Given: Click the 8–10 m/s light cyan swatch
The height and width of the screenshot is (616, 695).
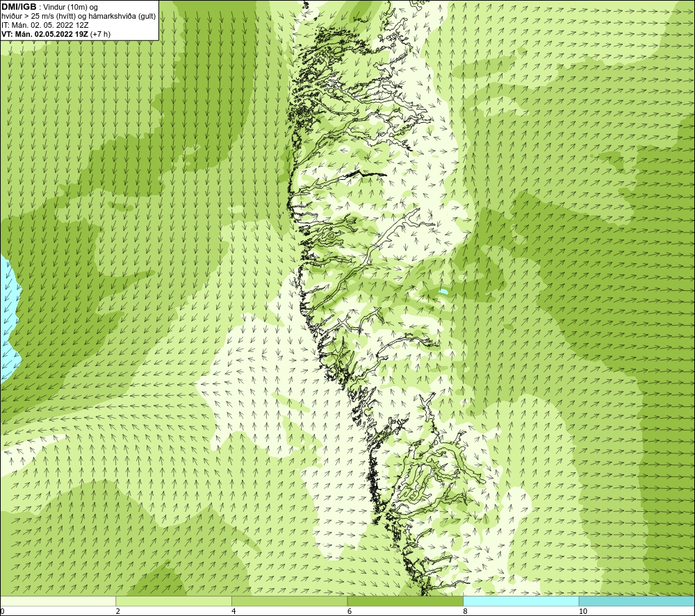Looking at the screenshot, I should 521,601.
